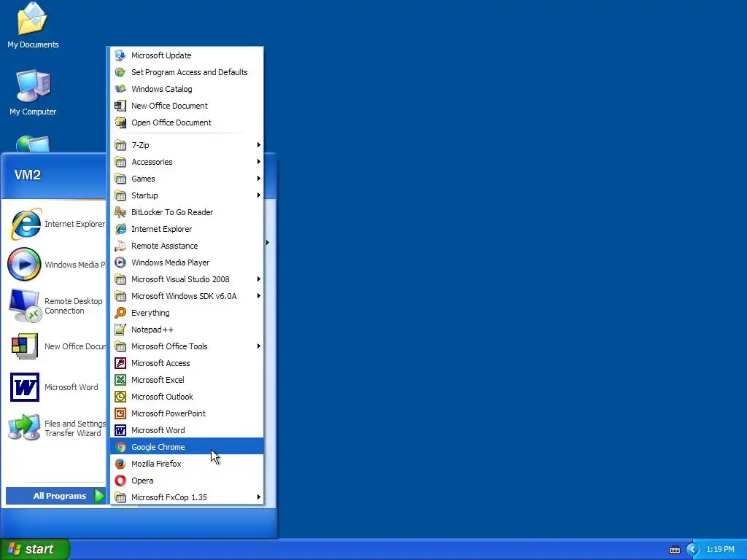Image resolution: width=747 pixels, height=560 pixels.
Task: Open Remote Assistance
Action: click(187, 245)
